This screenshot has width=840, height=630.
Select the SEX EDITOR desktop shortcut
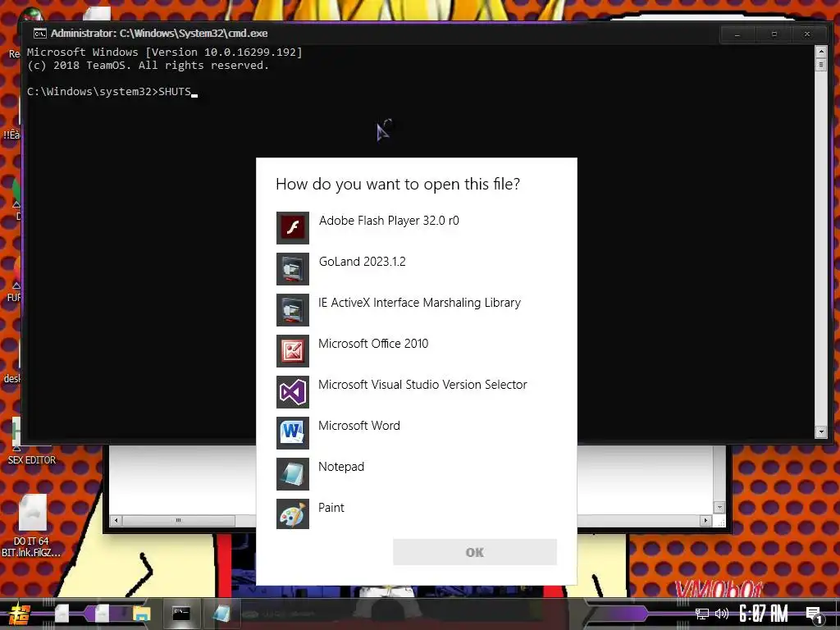coord(32,442)
